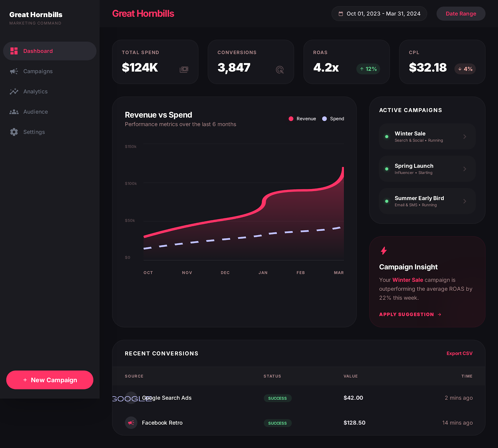Click the Summer Early Bird status dot

tap(387, 201)
